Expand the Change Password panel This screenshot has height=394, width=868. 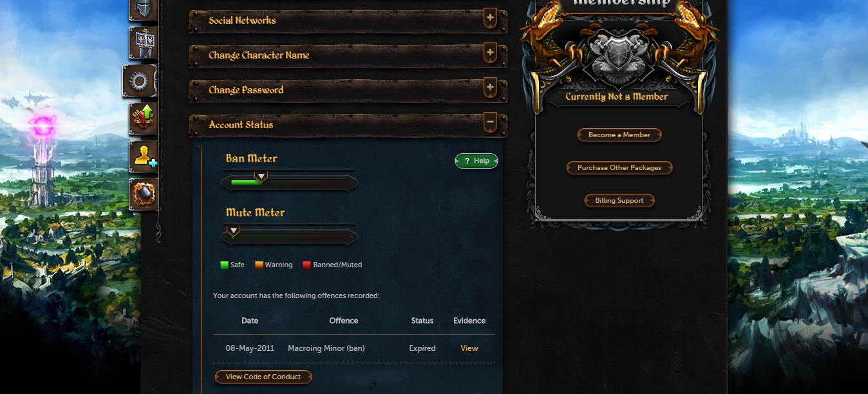[490, 88]
